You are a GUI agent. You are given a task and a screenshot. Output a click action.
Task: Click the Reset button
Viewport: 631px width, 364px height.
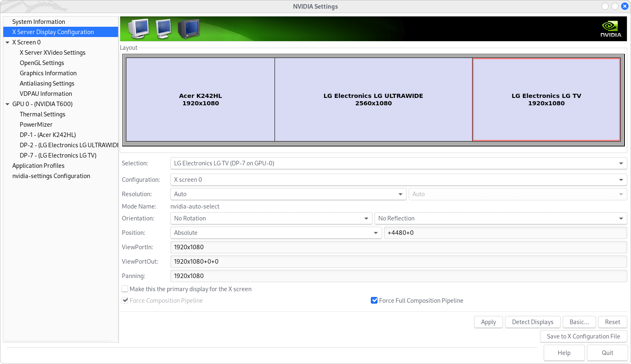click(612, 322)
